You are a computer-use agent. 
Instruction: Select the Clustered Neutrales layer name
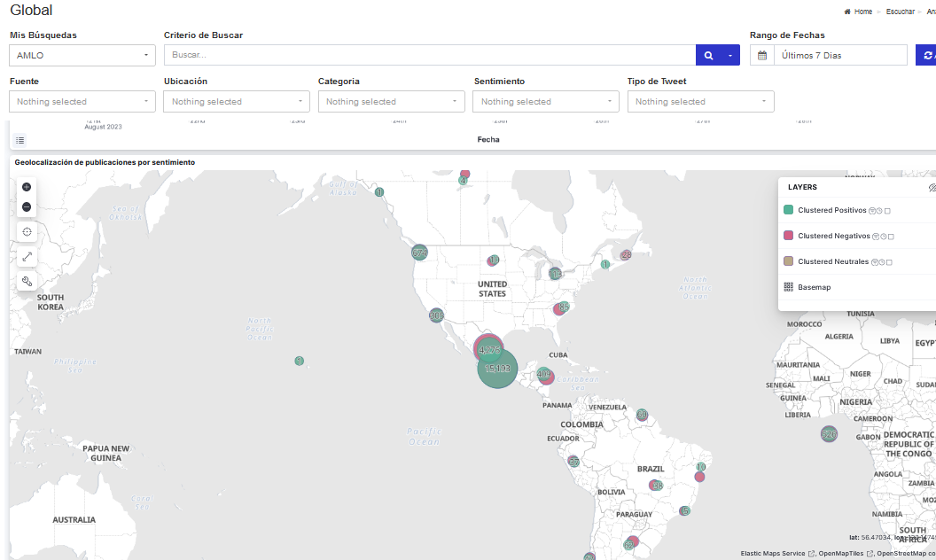(x=833, y=261)
